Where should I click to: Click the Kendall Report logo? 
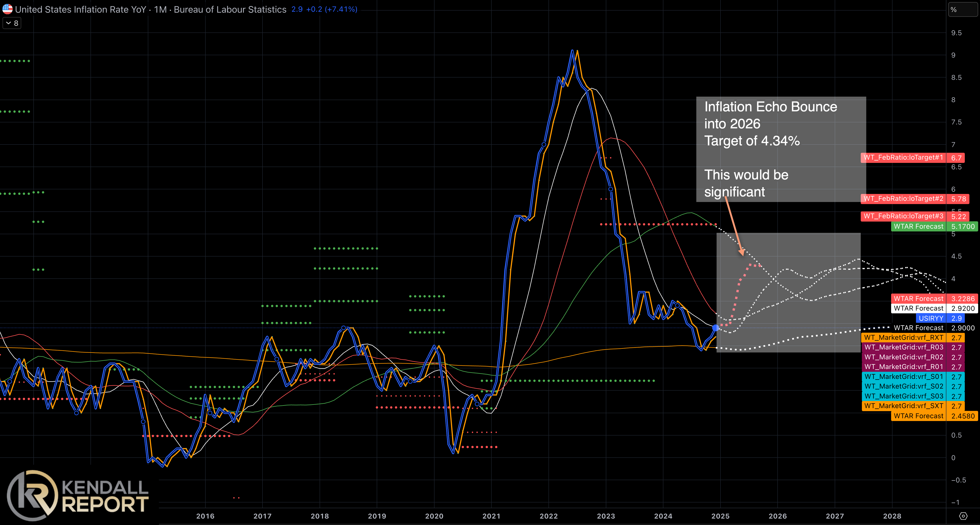pyautogui.click(x=78, y=495)
